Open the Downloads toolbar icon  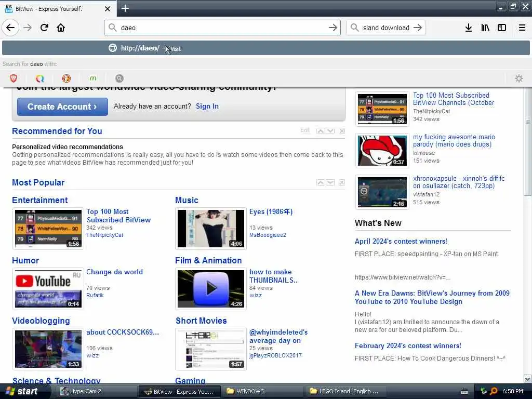coord(469,28)
